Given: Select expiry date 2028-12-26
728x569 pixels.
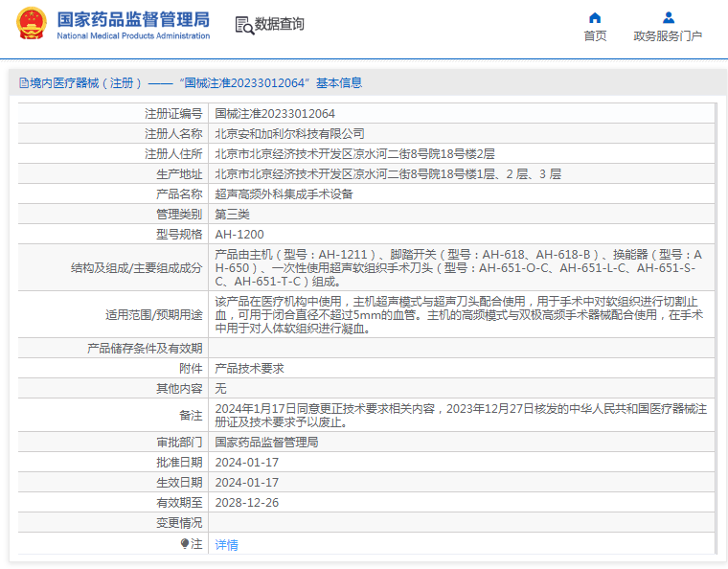Looking at the screenshot, I should coord(247,503).
